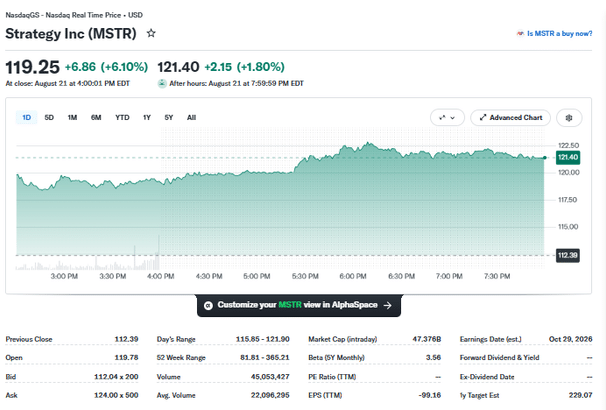Add MSTR to watchlist with star icon
Viewport: 606px width, 410px height.
pos(151,33)
